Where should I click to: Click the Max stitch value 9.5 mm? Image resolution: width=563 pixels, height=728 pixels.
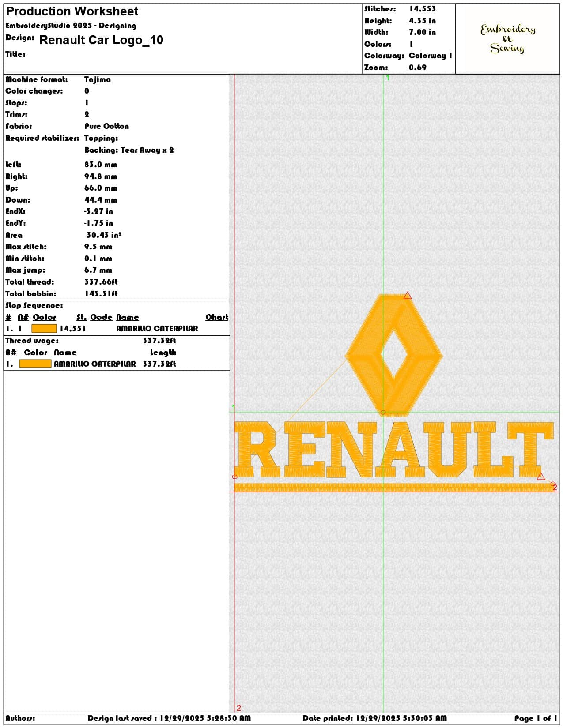coord(98,247)
